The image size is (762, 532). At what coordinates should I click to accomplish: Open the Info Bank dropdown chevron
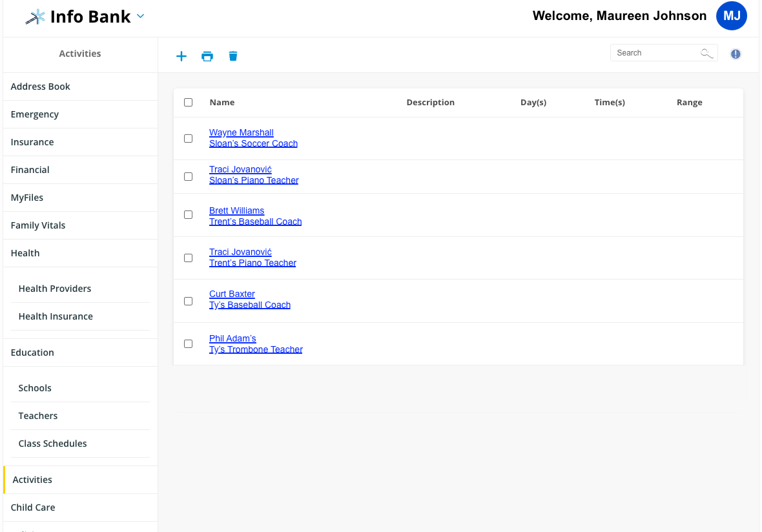(x=140, y=16)
